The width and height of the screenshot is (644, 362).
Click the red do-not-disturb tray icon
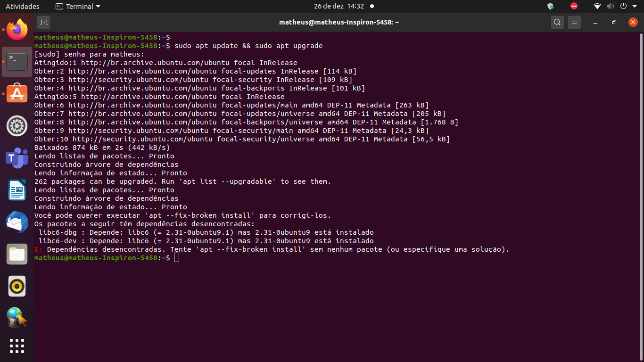pyautogui.click(x=574, y=6)
